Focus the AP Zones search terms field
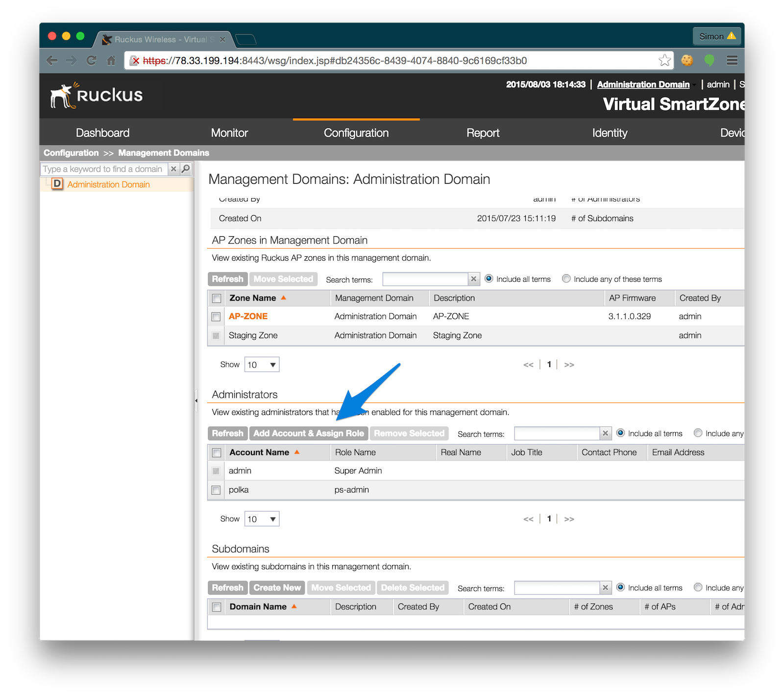The height and width of the screenshot is (697, 784). click(x=425, y=279)
